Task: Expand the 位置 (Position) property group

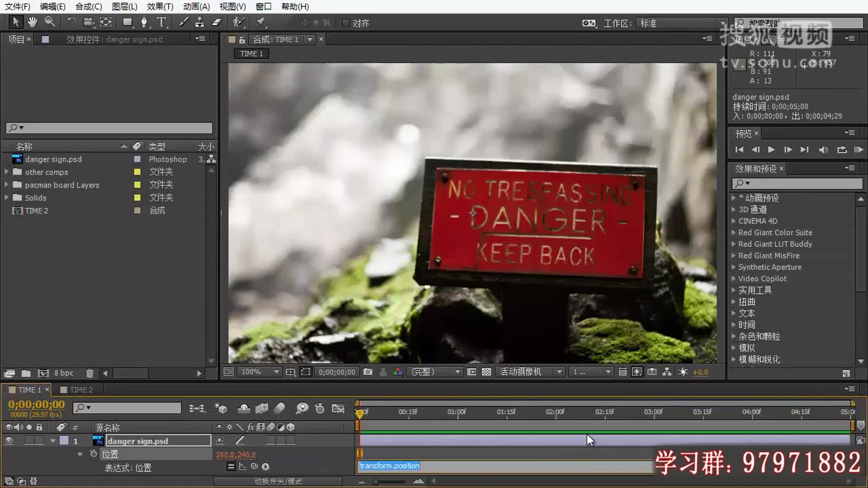Action: pos(80,454)
